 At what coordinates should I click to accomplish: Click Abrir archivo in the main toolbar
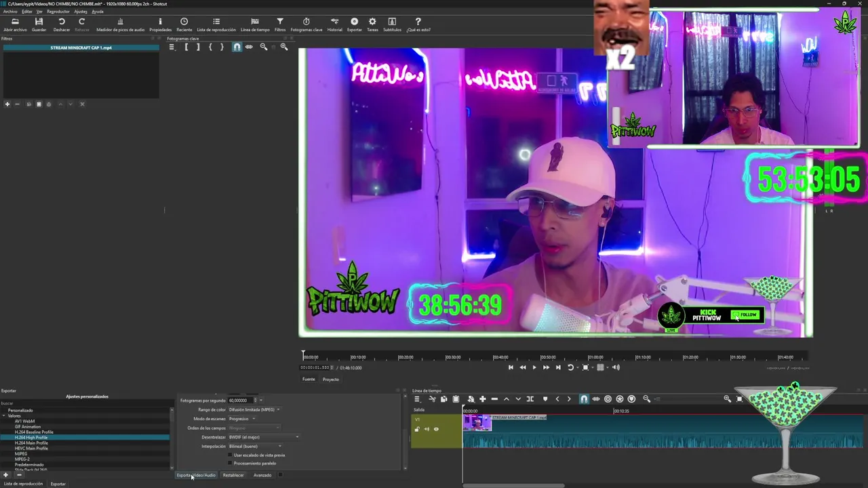click(x=15, y=25)
